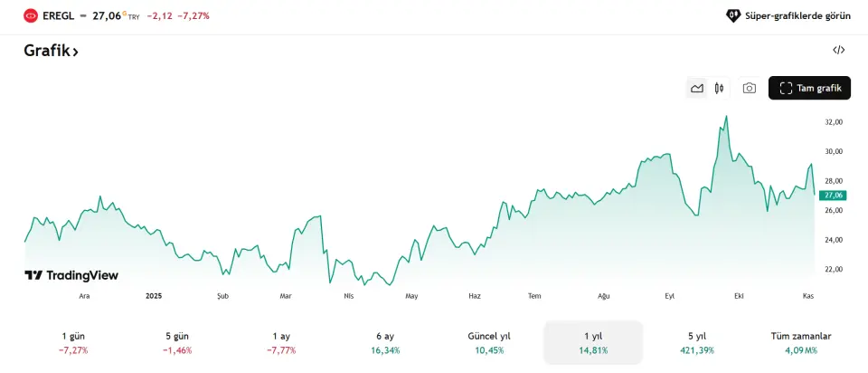
Task: Switch to area chart view icon
Action: point(697,88)
